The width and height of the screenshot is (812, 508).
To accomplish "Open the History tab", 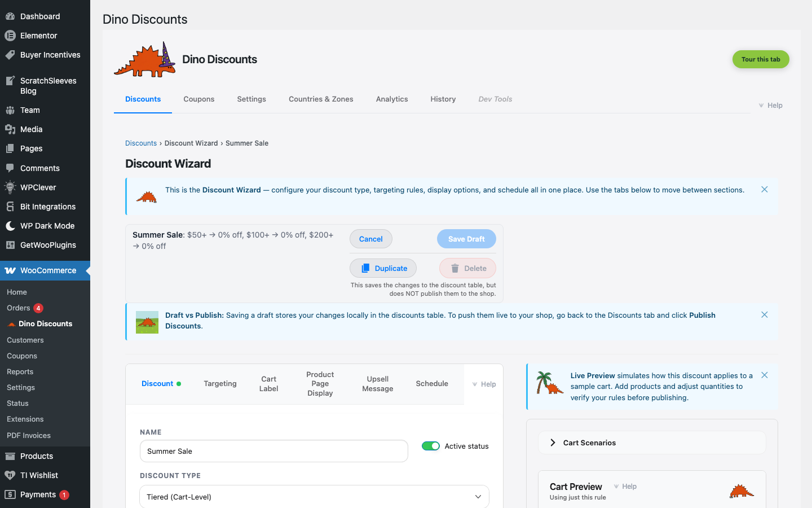I will [443, 99].
